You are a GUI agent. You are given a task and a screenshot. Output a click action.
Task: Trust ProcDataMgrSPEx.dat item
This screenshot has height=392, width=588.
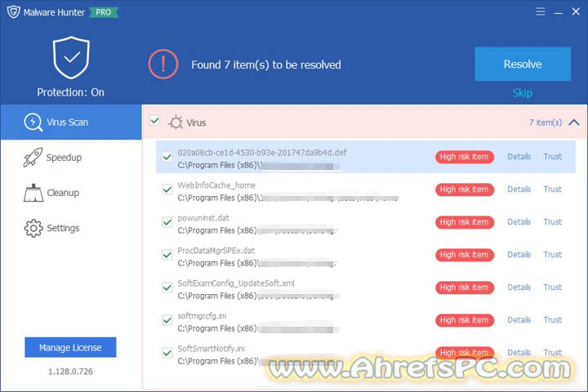(553, 254)
